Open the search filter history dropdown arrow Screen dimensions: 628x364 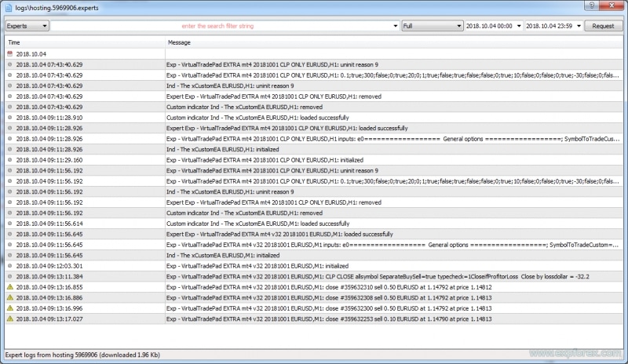click(394, 26)
